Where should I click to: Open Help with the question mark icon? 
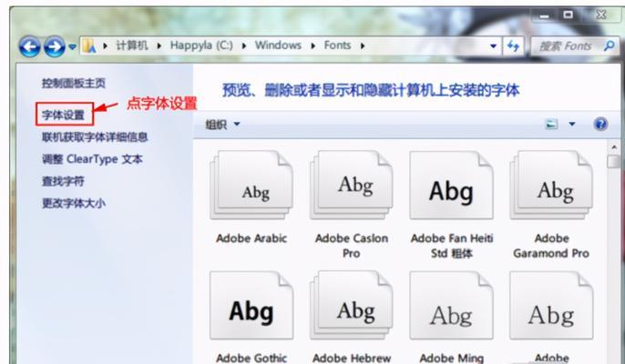point(600,125)
